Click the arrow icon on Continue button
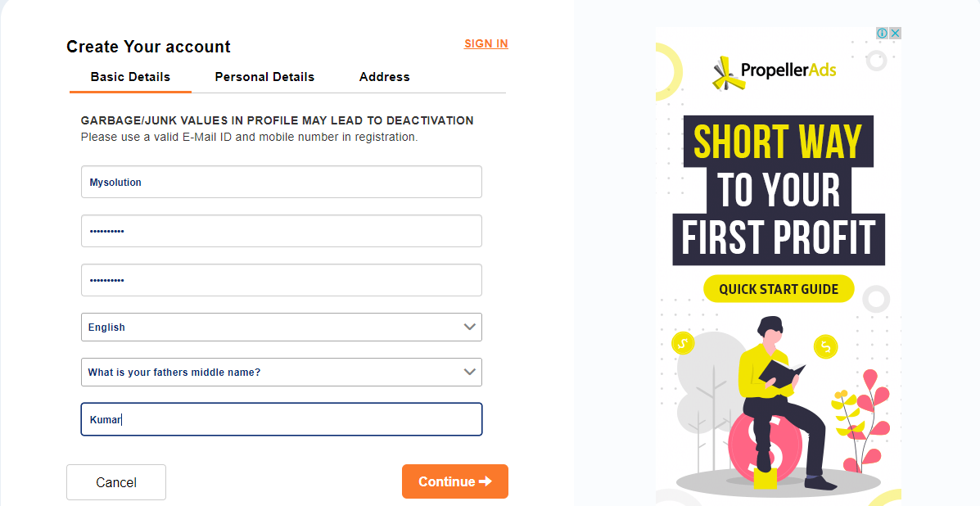This screenshot has height=506, width=980. point(485,481)
